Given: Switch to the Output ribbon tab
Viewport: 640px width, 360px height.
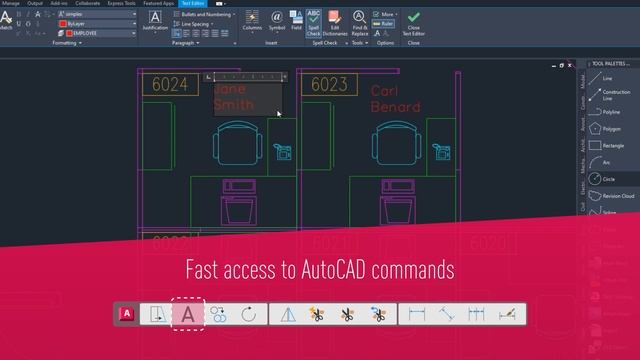Looking at the screenshot, I should point(35,3).
